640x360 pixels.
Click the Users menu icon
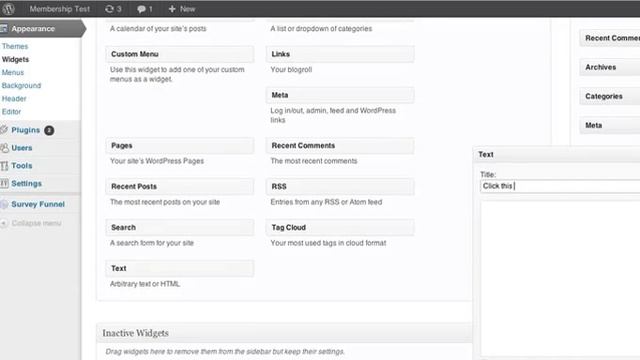tap(4, 148)
